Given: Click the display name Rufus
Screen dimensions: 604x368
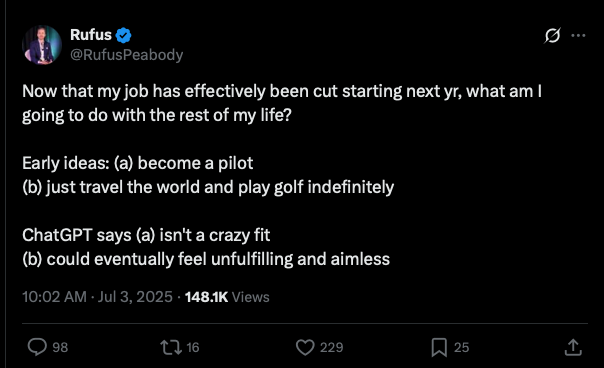Looking at the screenshot, I should [91, 35].
